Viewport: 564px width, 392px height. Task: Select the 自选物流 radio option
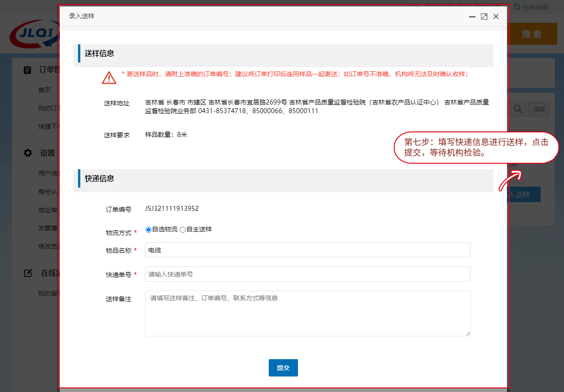pyautogui.click(x=148, y=230)
